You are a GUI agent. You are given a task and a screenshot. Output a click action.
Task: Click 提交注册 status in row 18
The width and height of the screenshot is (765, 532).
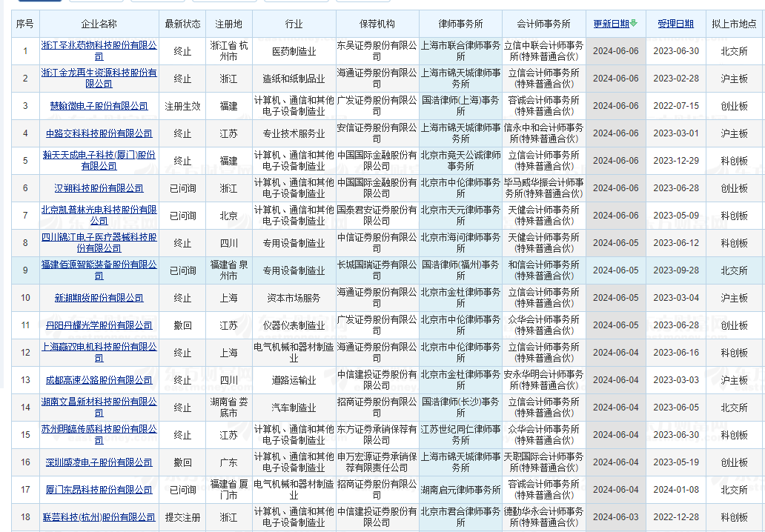pos(182,517)
